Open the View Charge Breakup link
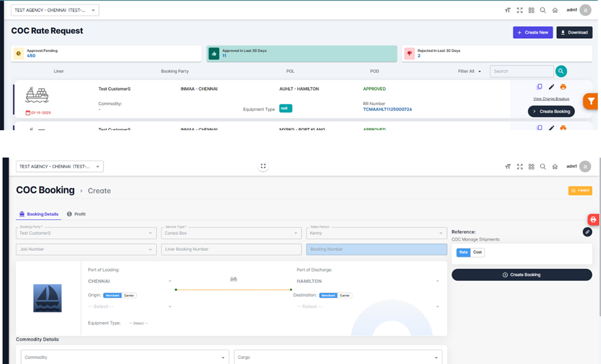Screen dimensions: 601x364 click(x=551, y=99)
